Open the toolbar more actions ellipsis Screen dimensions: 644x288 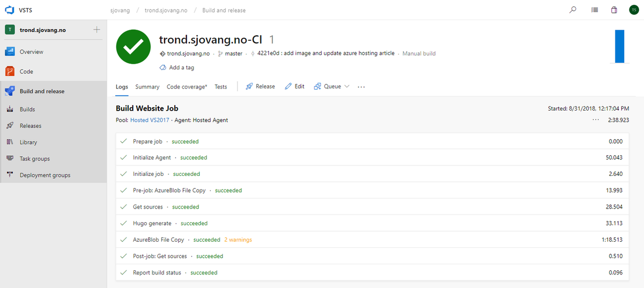tap(361, 86)
